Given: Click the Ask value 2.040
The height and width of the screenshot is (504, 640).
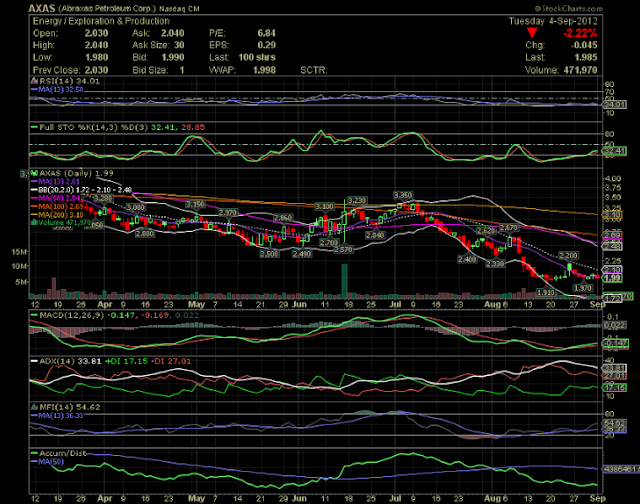Looking at the screenshot, I should coord(172,33).
